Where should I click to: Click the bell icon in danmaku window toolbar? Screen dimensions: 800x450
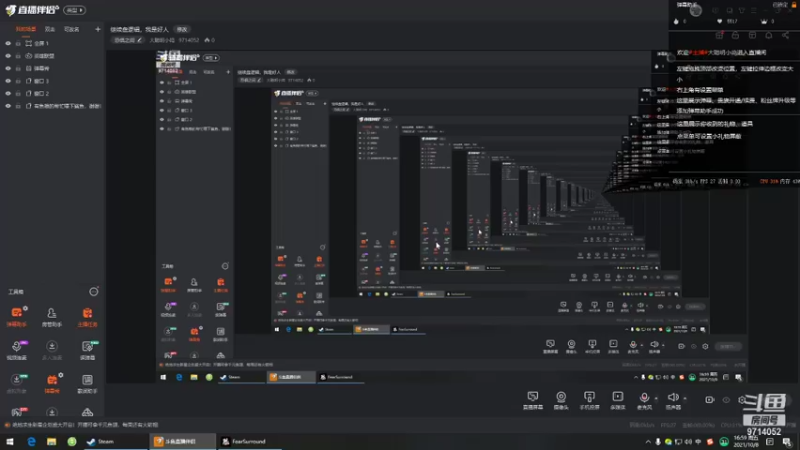coord(768,35)
